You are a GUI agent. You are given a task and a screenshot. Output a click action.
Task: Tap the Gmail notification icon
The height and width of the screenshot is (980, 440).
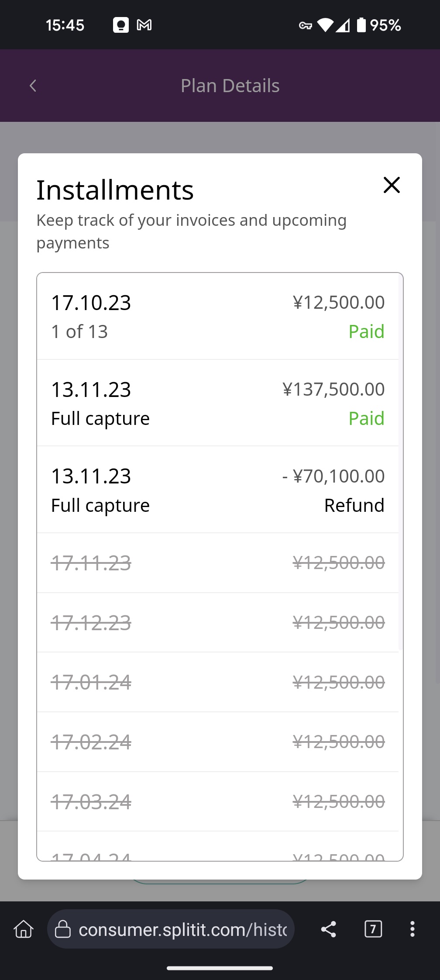pyautogui.click(x=144, y=25)
